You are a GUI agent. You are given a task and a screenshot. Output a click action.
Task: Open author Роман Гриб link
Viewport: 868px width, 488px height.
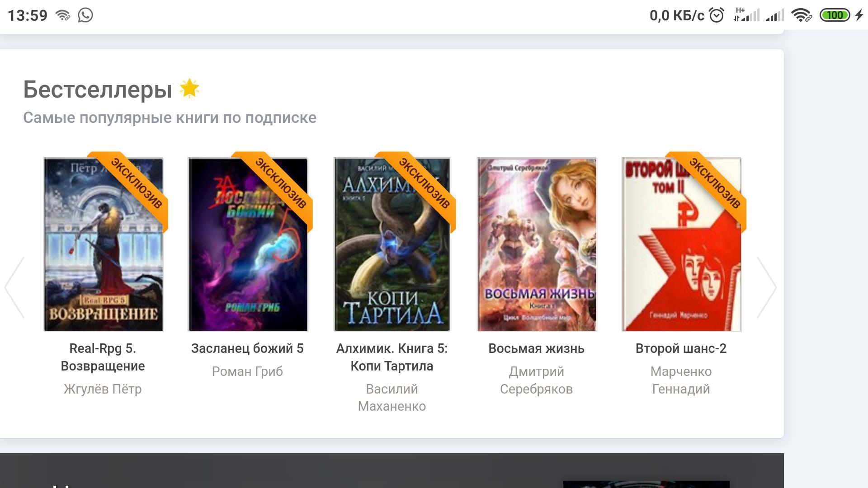[x=247, y=371]
